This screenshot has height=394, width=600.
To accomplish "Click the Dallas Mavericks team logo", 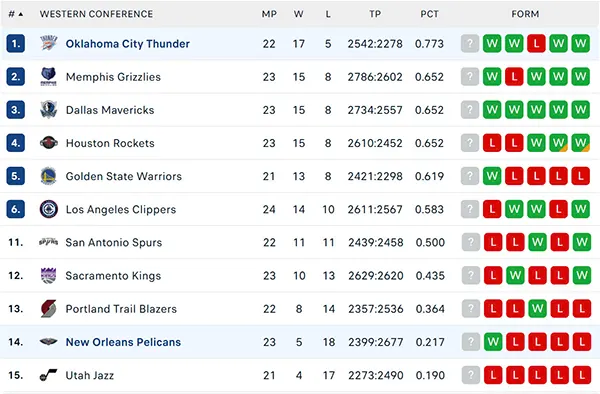I will coord(49,110).
